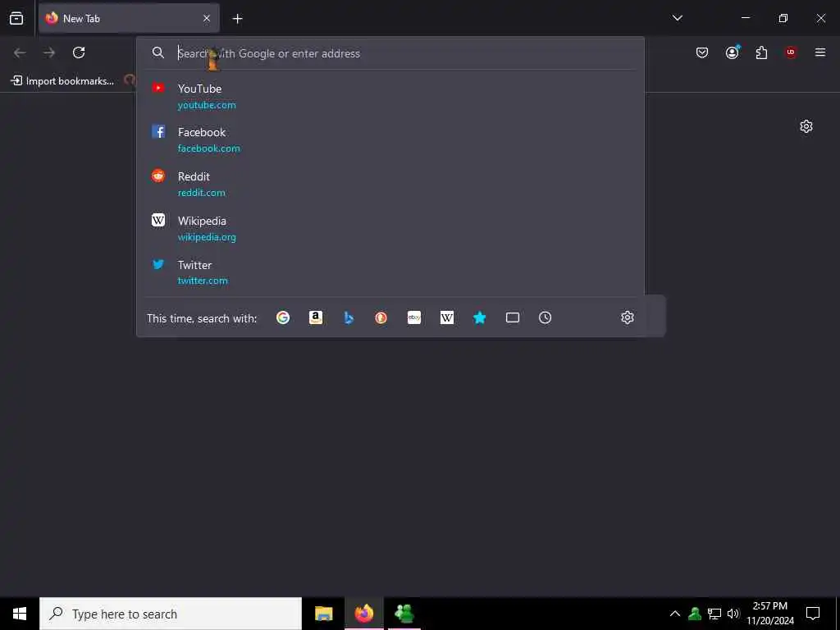Save to Pocket icon
This screenshot has width=840, height=630.
(x=702, y=52)
